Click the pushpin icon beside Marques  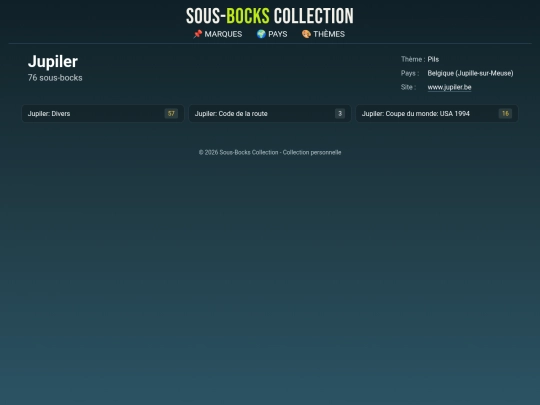[x=197, y=34]
